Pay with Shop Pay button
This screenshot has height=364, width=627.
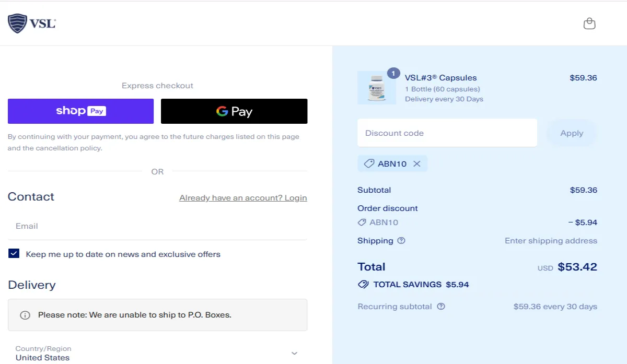pyautogui.click(x=80, y=111)
